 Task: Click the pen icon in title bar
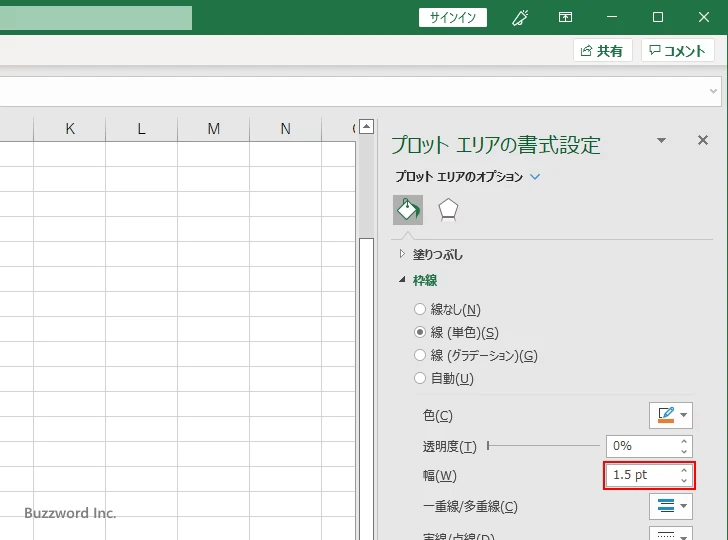click(x=519, y=17)
